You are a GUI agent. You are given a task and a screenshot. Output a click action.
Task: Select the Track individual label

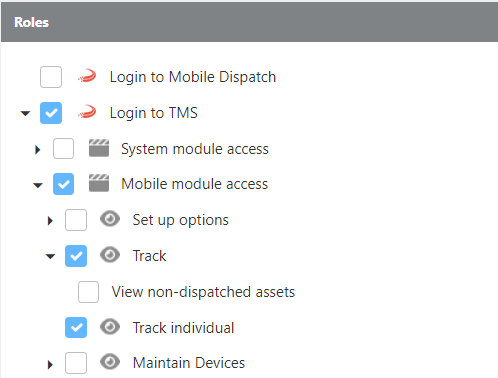point(183,328)
